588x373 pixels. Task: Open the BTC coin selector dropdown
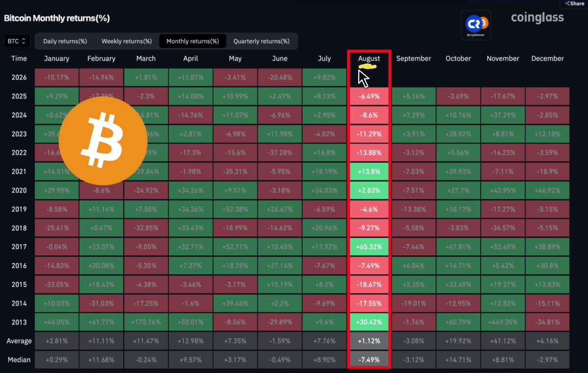(x=18, y=41)
